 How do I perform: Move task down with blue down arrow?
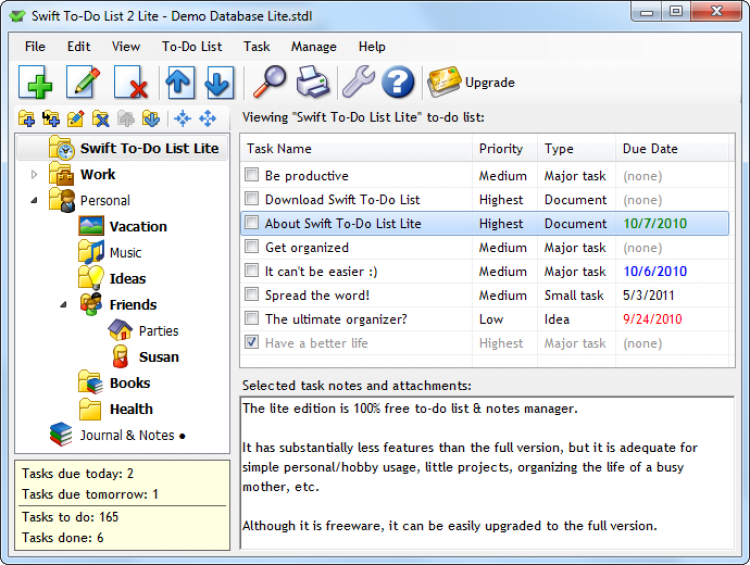point(219,82)
